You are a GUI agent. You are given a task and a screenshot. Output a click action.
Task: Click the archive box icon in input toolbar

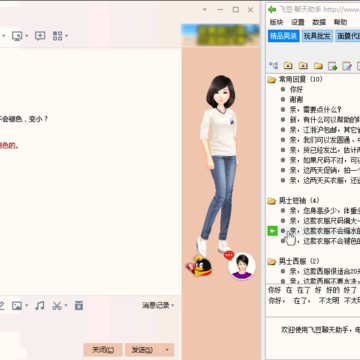click(x=79, y=305)
